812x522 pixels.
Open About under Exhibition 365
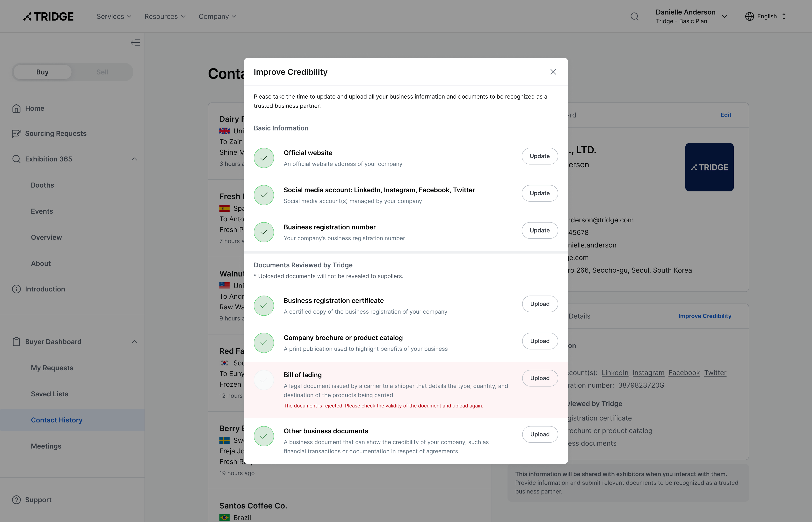click(x=41, y=263)
